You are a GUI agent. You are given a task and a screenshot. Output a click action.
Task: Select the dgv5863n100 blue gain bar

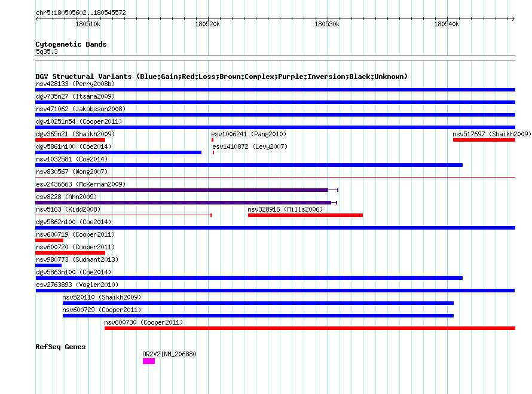click(249, 278)
